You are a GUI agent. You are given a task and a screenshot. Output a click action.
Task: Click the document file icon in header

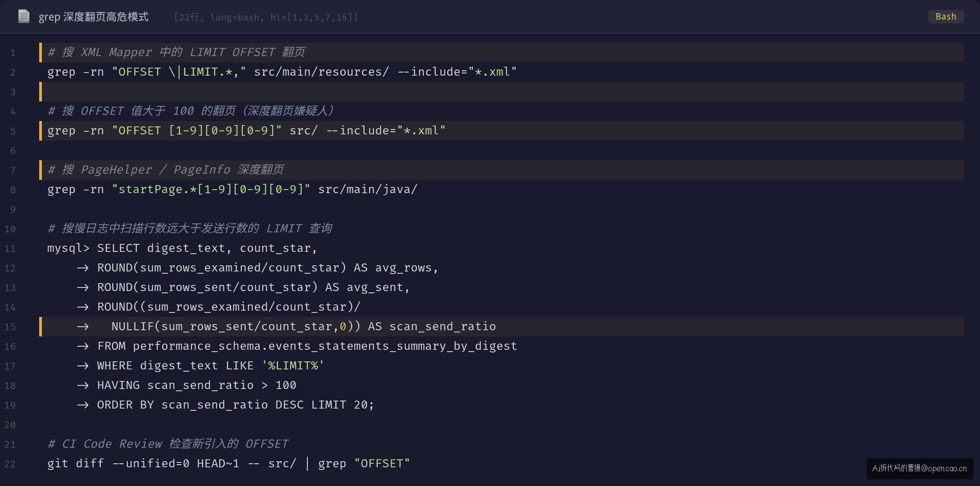coord(24,16)
